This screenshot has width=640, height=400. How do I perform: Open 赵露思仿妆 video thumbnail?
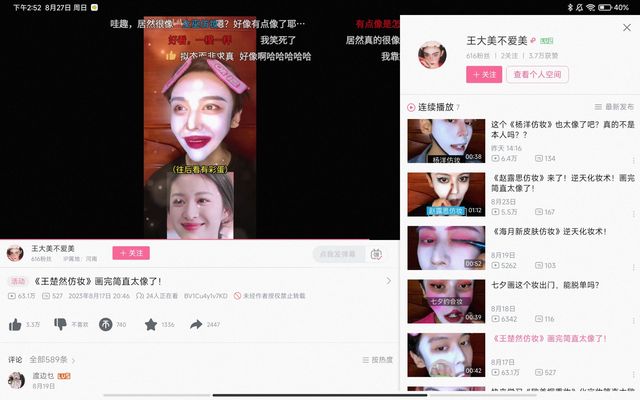[x=446, y=194]
